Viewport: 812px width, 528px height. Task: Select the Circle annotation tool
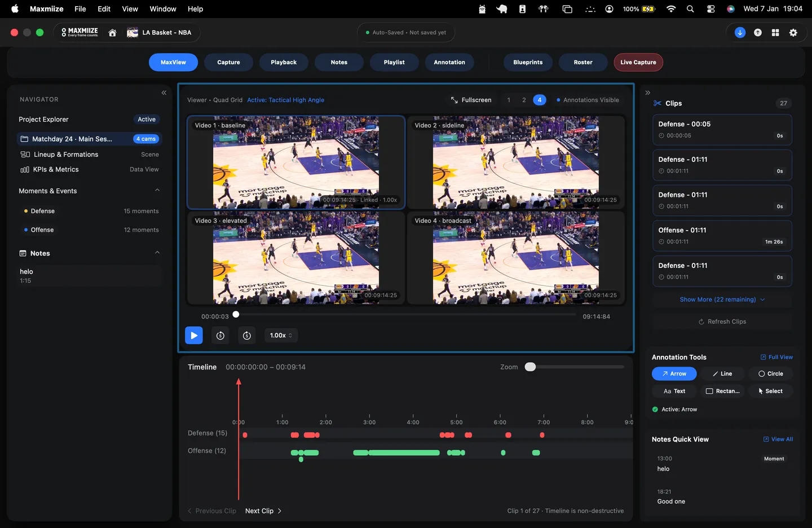(x=771, y=374)
